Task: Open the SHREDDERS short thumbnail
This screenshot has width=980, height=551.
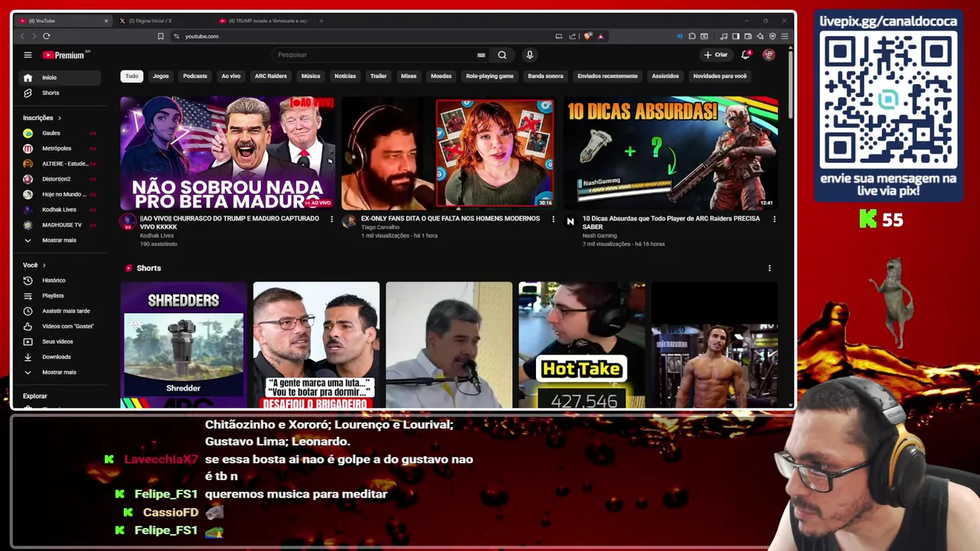Action: click(184, 345)
